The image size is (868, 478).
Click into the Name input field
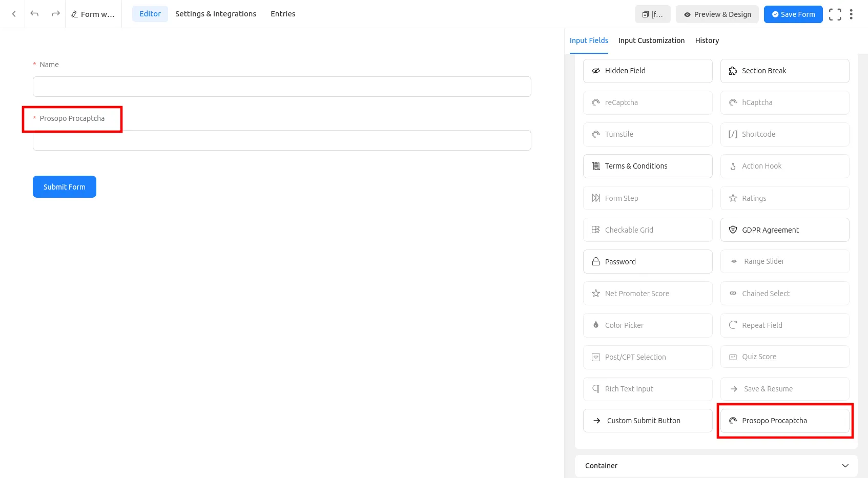pos(282,87)
